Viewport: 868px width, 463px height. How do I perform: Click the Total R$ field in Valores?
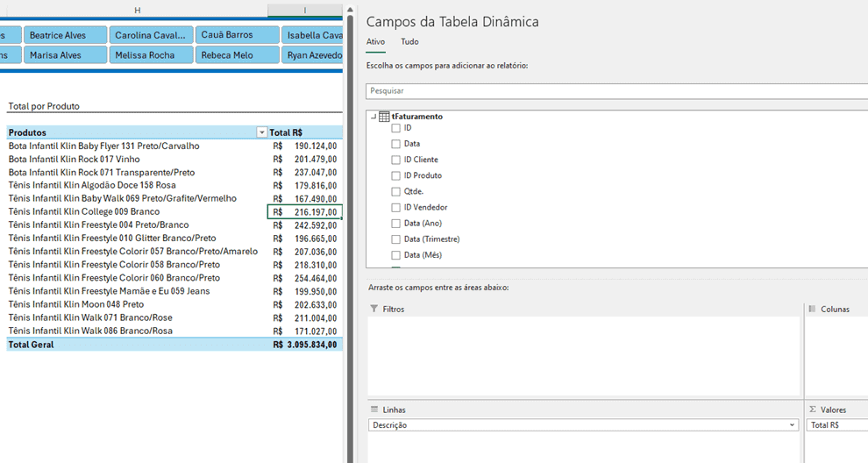point(837,425)
